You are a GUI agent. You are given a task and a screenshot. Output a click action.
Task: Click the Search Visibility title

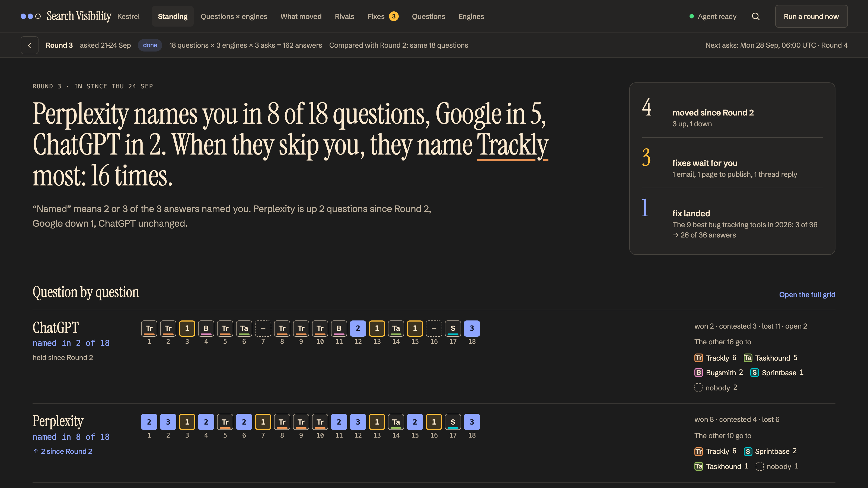79,16
